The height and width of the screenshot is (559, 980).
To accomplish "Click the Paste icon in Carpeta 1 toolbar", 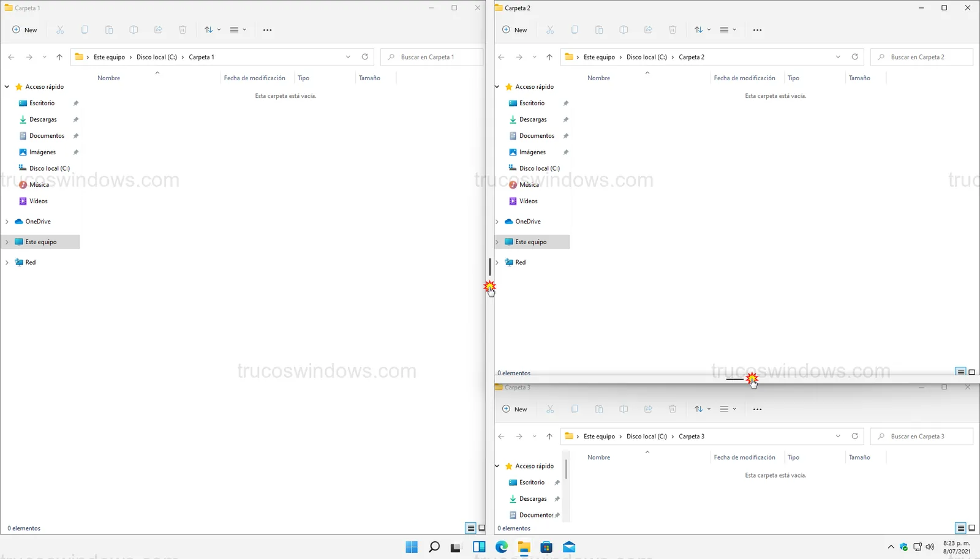I will [x=109, y=30].
